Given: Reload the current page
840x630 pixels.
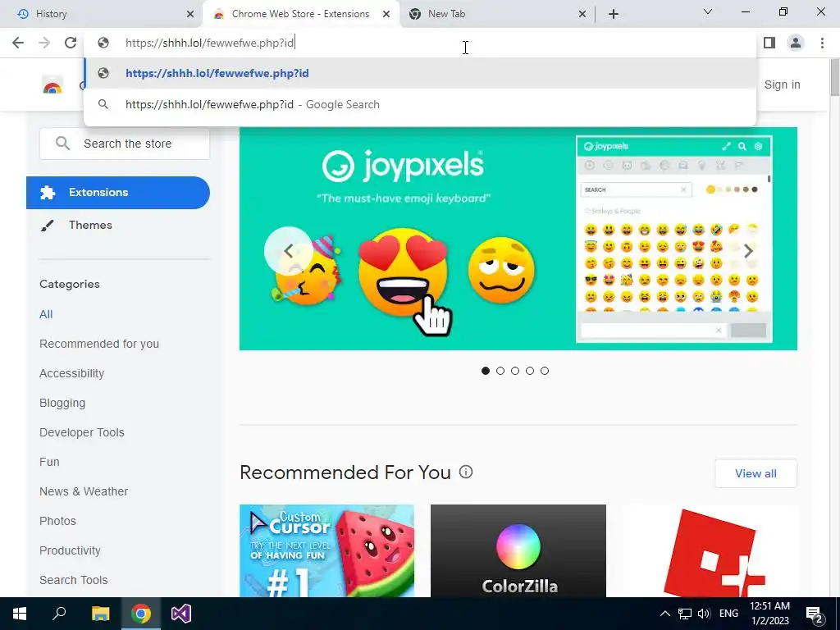Looking at the screenshot, I should click(71, 43).
